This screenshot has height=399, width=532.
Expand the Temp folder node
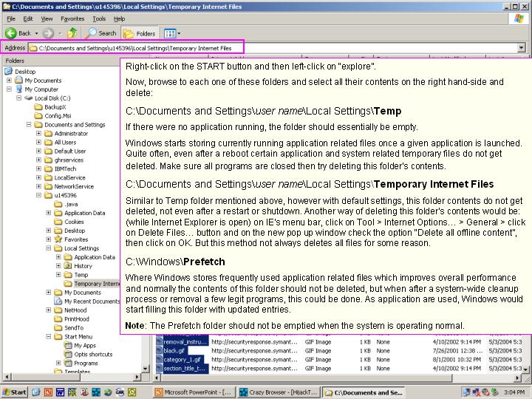pyautogui.click(x=58, y=274)
